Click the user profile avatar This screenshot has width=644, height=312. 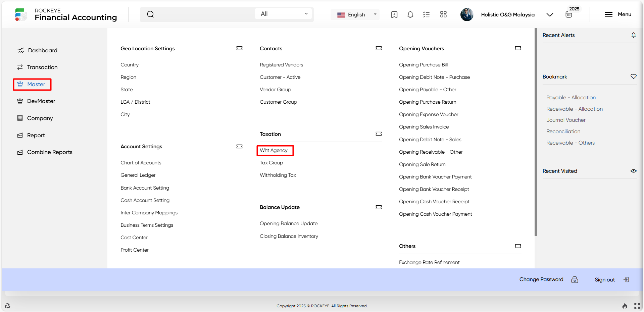[x=467, y=14]
